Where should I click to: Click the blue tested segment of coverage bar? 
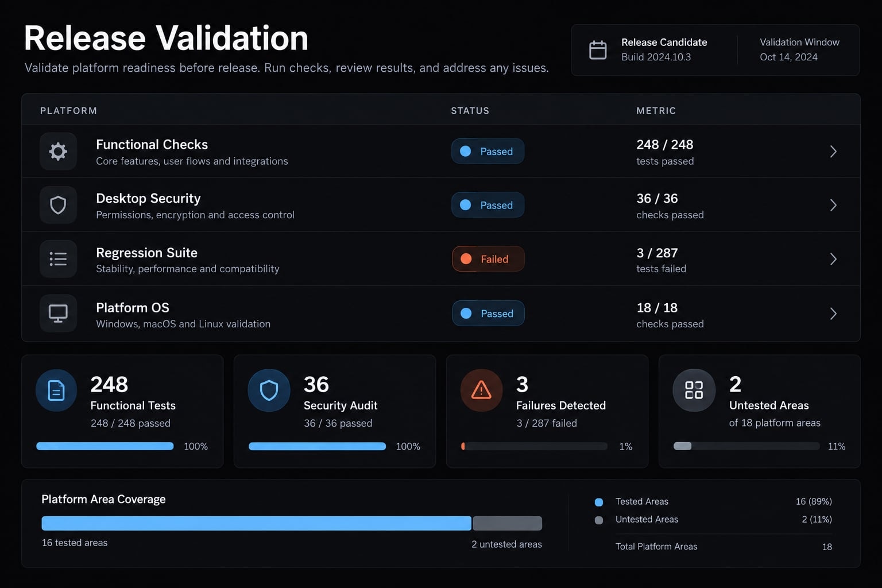(x=257, y=523)
